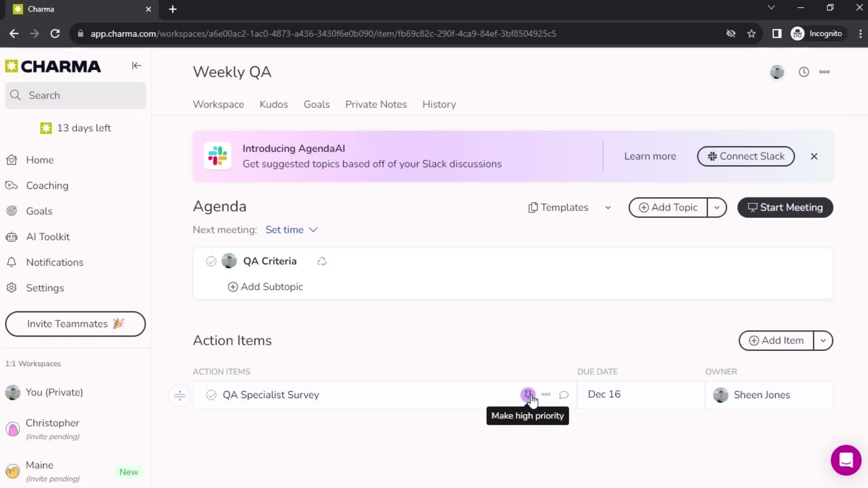The image size is (868, 488).
Task: Click the history/clock icon top right
Action: click(x=804, y=71)
